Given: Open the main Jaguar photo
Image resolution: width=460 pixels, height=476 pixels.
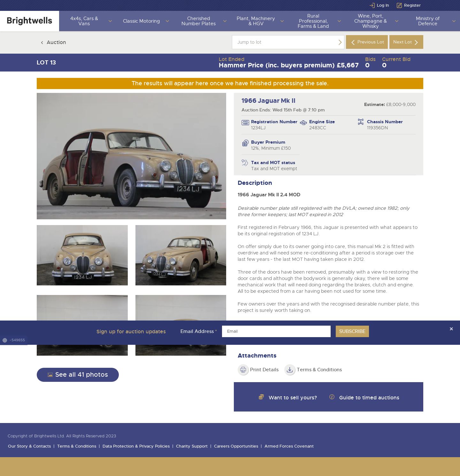Looking at the screenshot, I should 131,156.
